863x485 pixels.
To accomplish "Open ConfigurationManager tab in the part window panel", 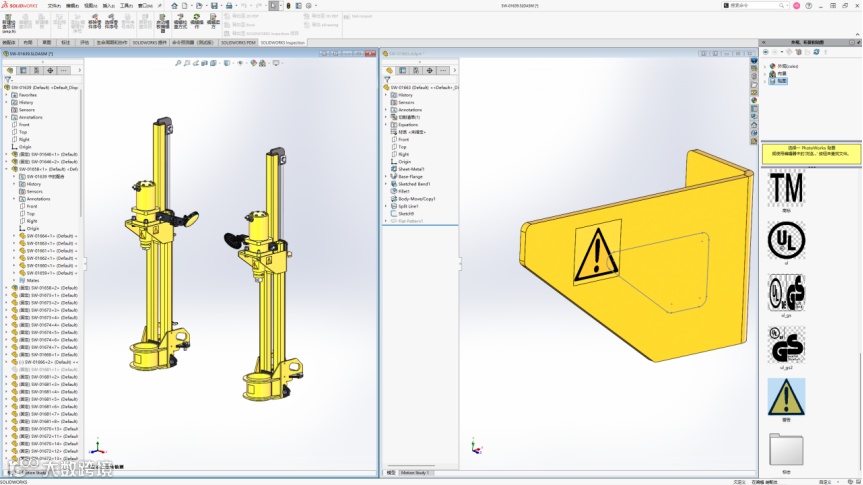I will point(416,70).
